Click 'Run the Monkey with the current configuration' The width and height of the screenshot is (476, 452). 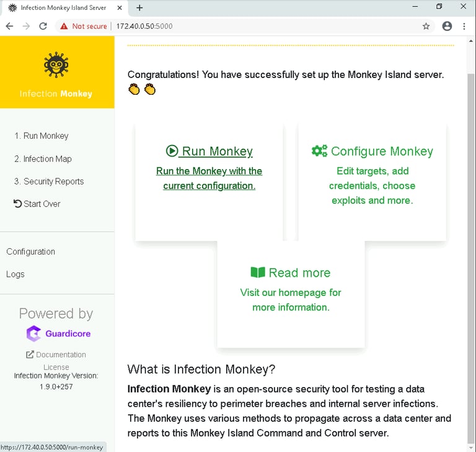click(209, 178)
